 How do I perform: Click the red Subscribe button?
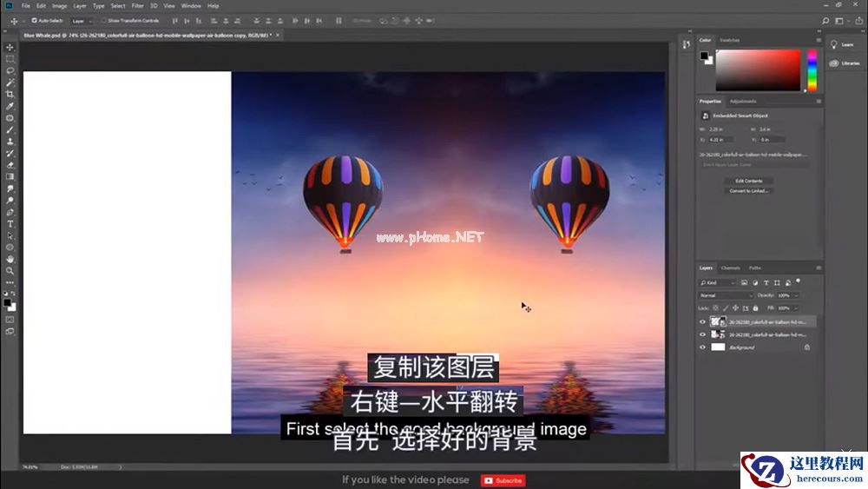(x=503, y=480)
